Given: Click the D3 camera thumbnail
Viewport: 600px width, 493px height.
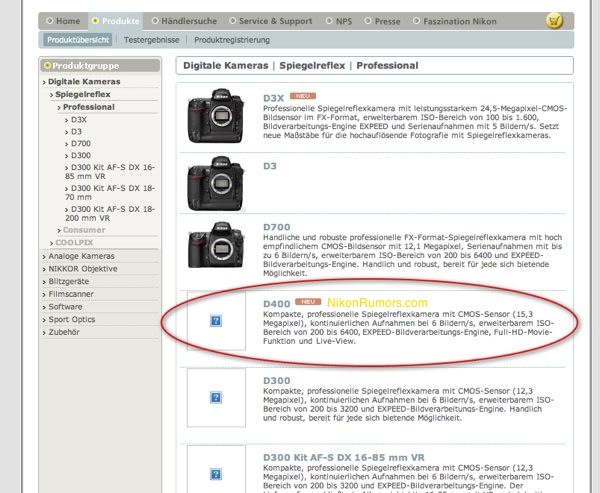Looking at the screenshot, I should tap(215, 183).
